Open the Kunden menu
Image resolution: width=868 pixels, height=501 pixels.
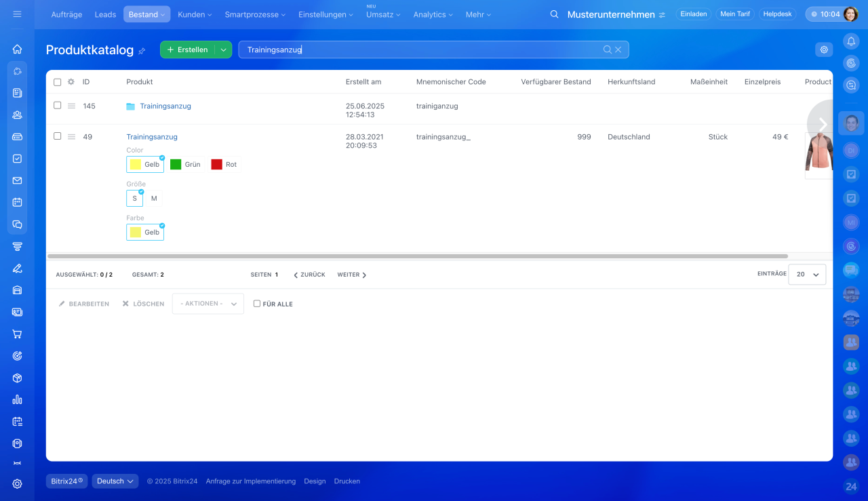point(194,14)
